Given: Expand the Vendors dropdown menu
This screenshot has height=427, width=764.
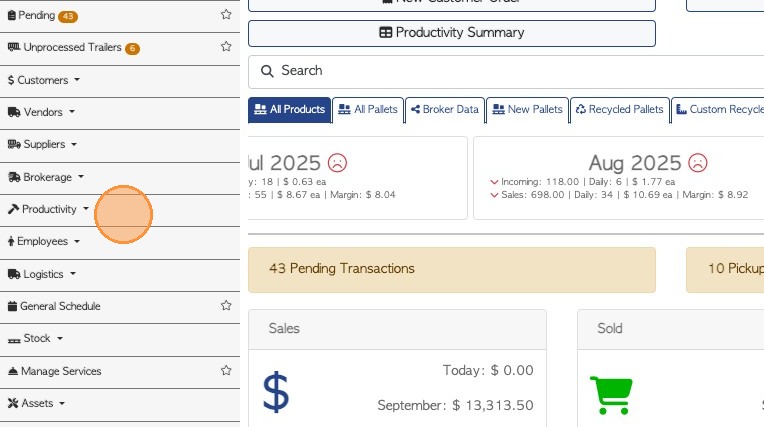Looking at the screenshot, I should tap(42, 112).
